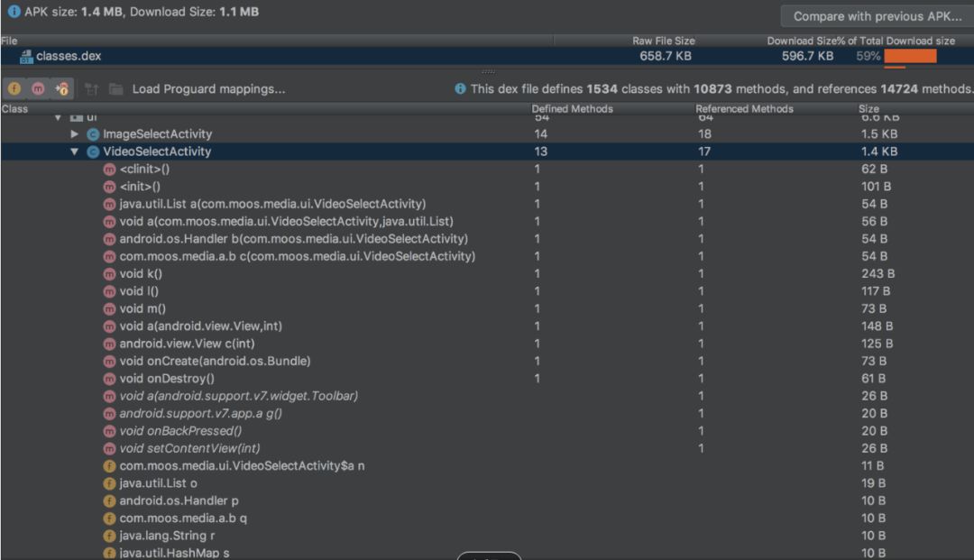Click Compare with previous APK button
974x560 pixels.
coord(877,16)
